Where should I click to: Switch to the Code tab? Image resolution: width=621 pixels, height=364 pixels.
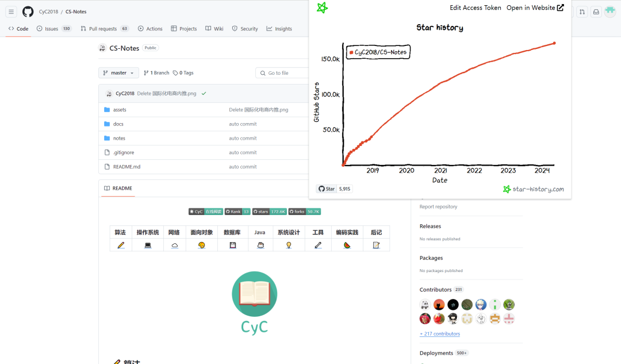[18, 29]
